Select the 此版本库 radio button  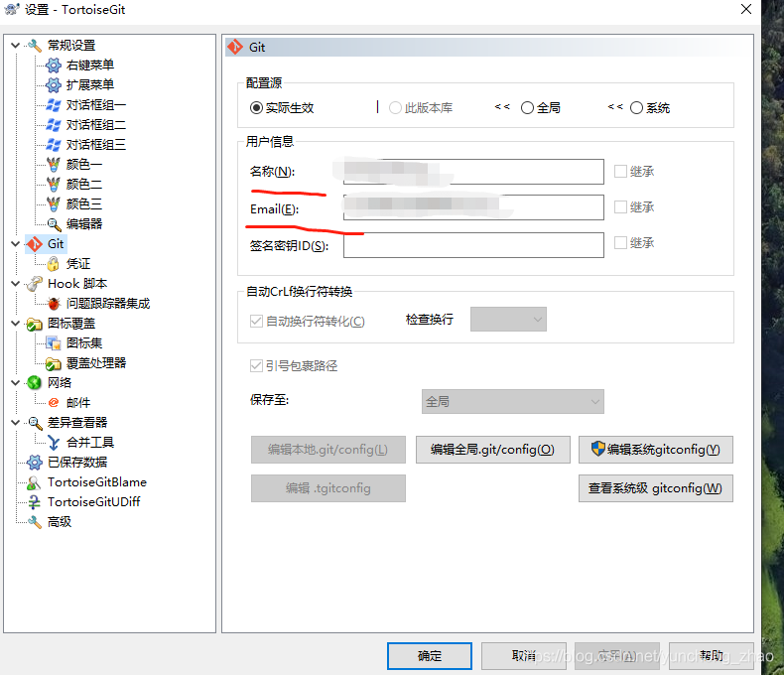click(395, 108)
